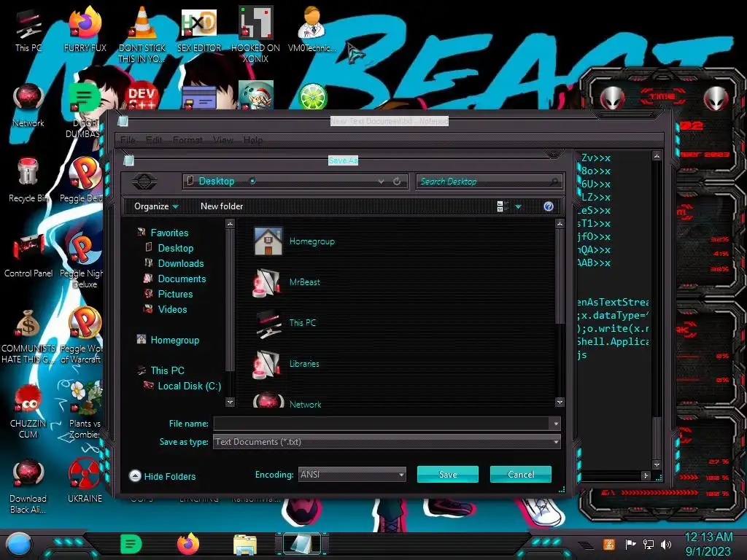Open Notepad's Edit menu

pyautogui.click(x=153, y=140)
